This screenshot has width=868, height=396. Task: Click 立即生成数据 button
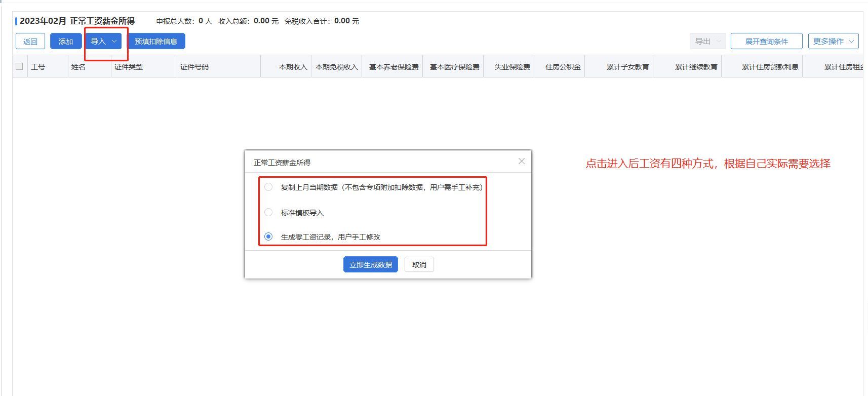tap(370, 264)
